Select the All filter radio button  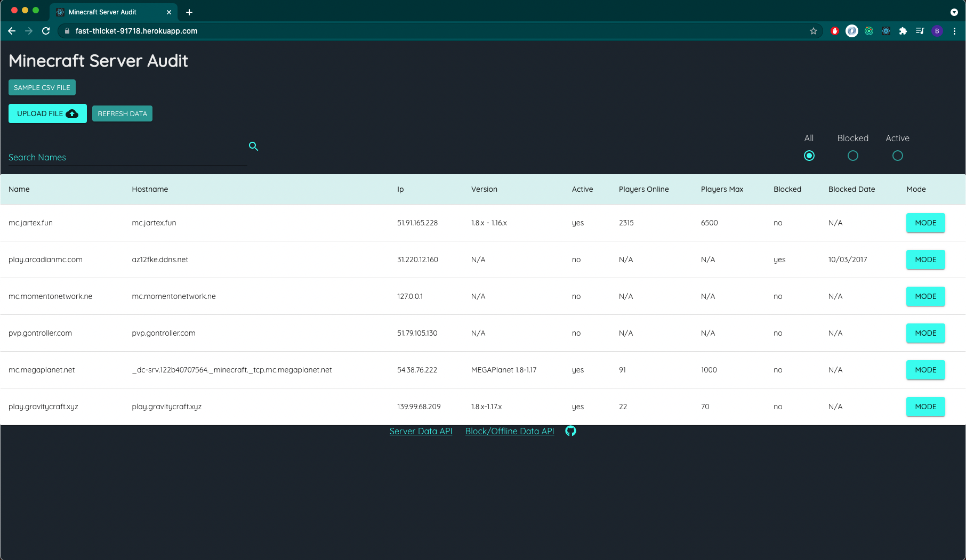click(809, 156)
